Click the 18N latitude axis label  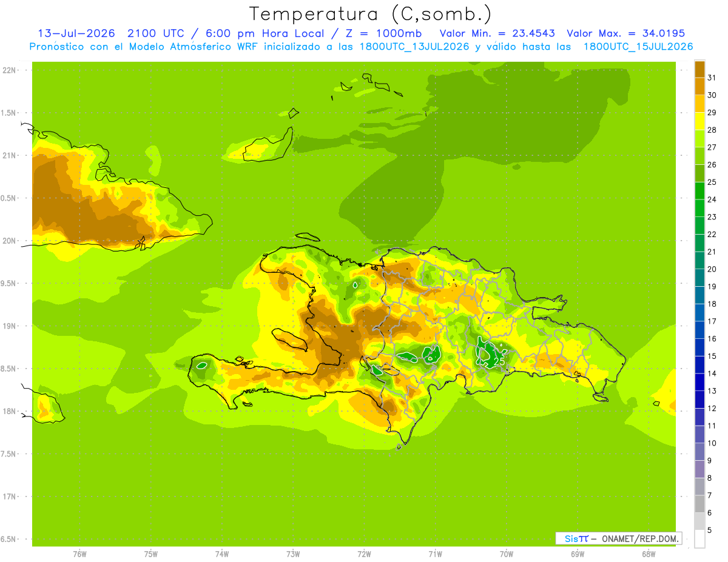pos(9,411)
